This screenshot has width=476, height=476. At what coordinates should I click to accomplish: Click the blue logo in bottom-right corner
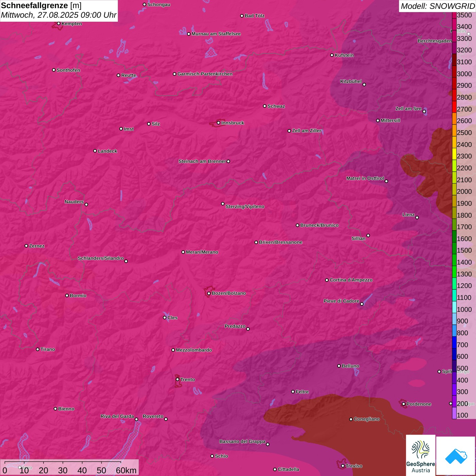pyautogui.click(x=456, y=456)
